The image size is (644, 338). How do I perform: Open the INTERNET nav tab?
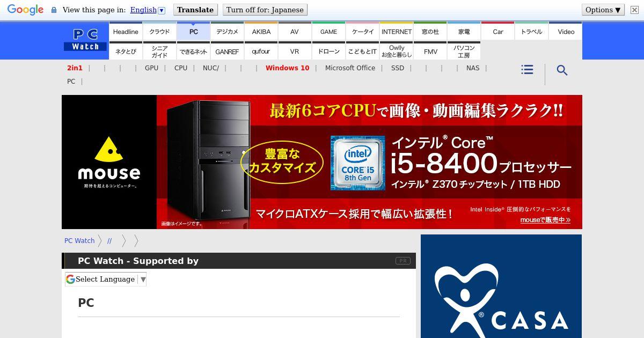click(x=397, y=31)
